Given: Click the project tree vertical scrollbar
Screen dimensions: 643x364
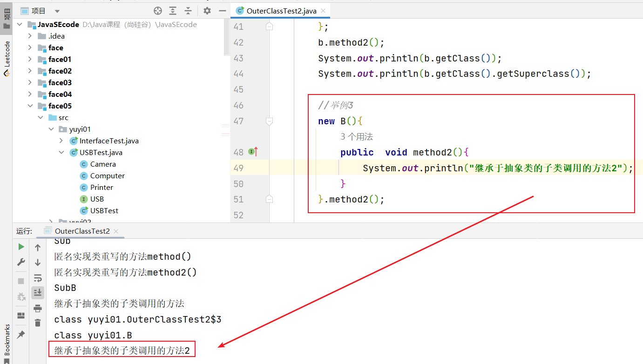Looking at the screenshot, I should (227, 37).
